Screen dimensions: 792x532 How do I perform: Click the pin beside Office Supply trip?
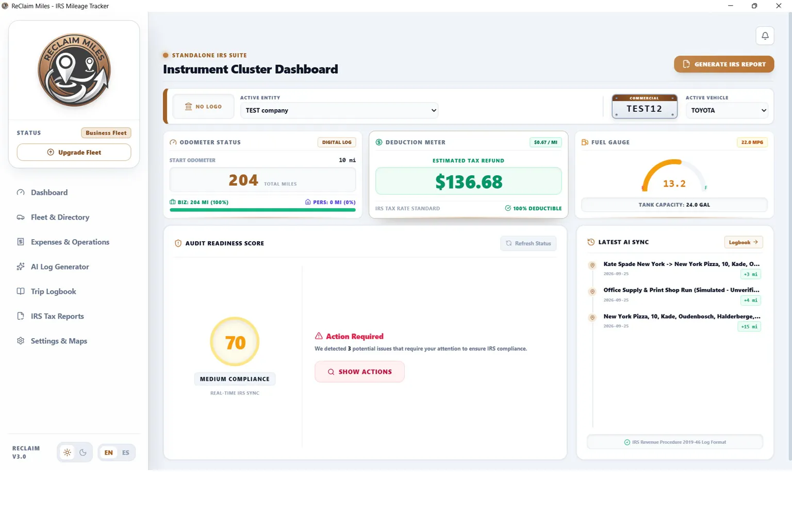click(592, 291)
